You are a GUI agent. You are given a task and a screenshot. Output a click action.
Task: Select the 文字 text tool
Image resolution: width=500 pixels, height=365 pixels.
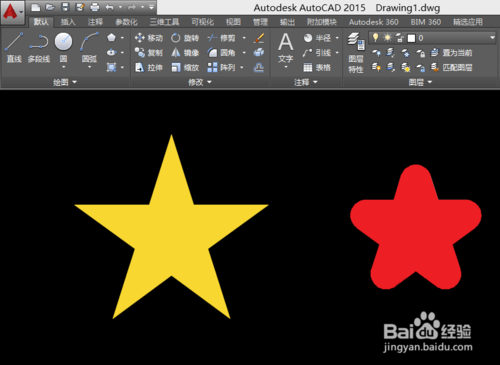tap(286, 48)
